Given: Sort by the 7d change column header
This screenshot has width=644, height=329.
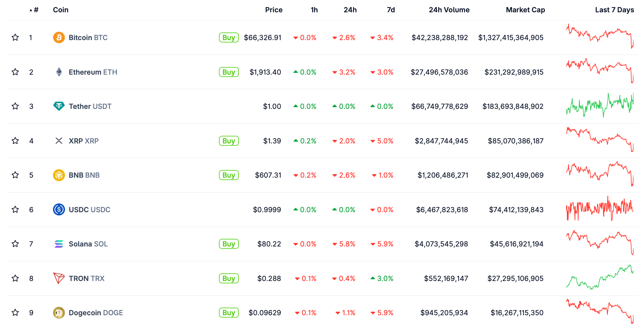Looking at the screenshot, I should pyautogui.click(x=391, y=10).
